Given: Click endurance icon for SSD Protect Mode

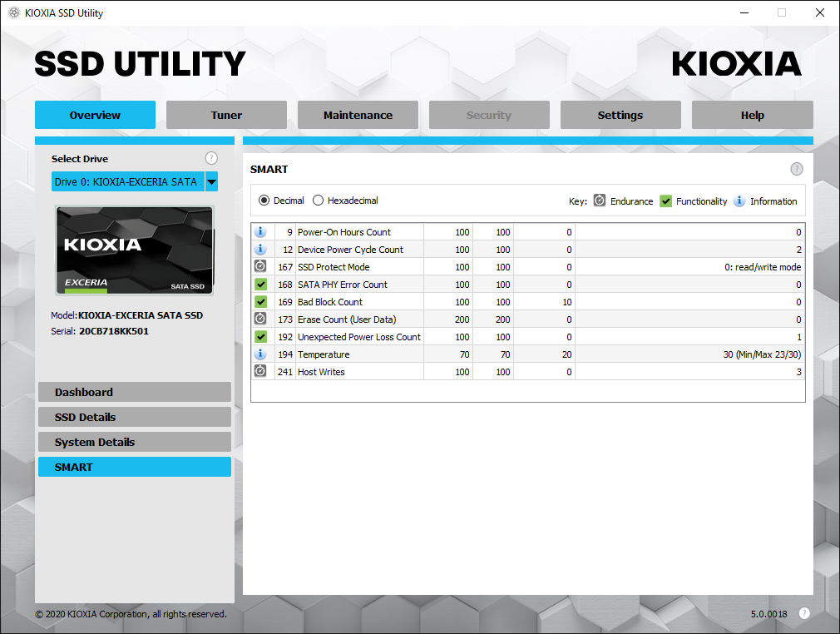Looking at the screenshot, I should 260,266.
